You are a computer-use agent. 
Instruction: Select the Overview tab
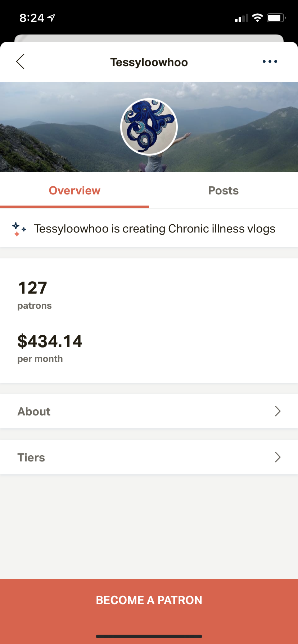pos(74,190)
